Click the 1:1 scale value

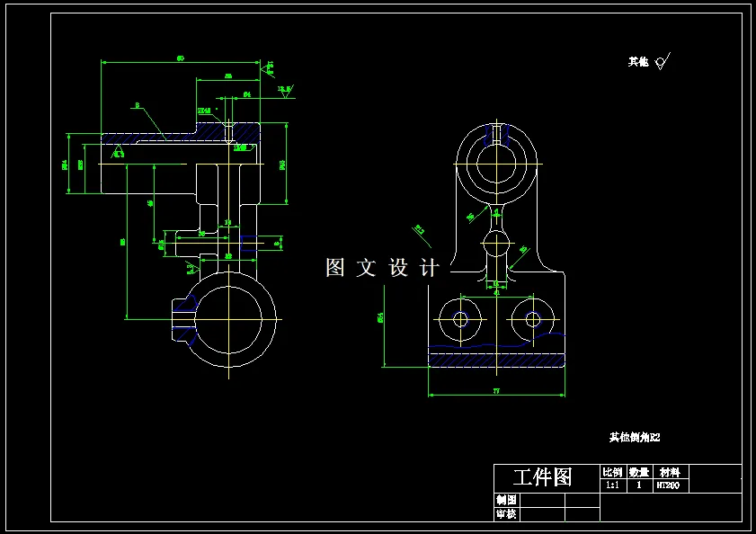click(612, 484)
